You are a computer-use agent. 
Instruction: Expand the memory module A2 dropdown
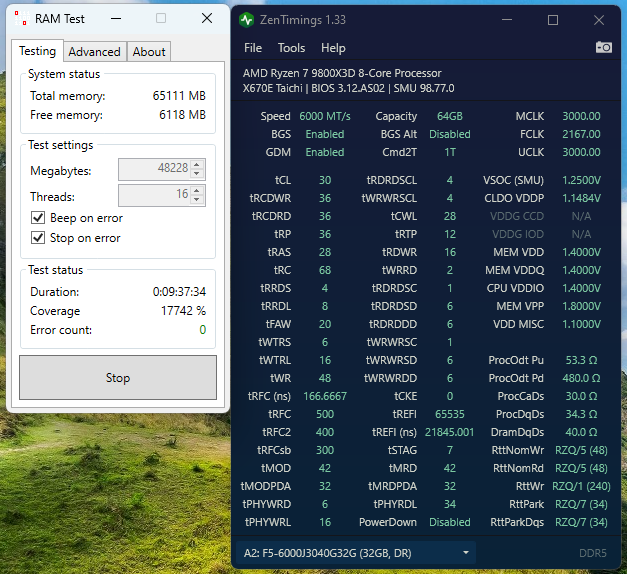[465, 552]
